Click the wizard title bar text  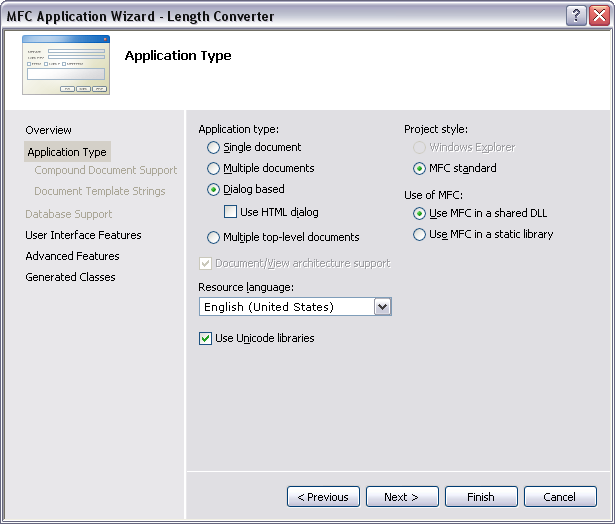point(140,16)
